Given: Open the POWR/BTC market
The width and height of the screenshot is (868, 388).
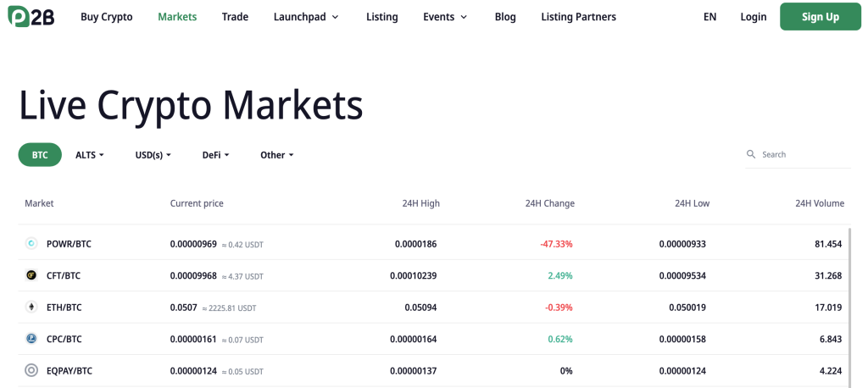Looking at the screenshot, I should click(69, 243).
